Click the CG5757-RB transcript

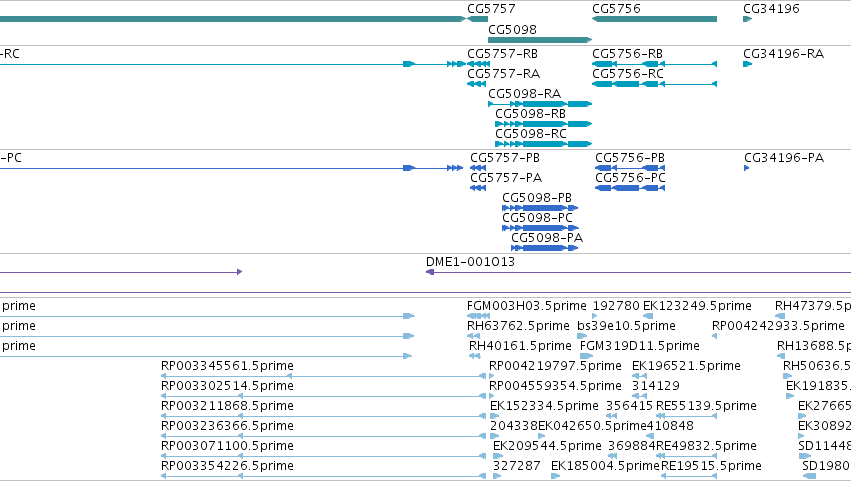(x=478, y=64)
